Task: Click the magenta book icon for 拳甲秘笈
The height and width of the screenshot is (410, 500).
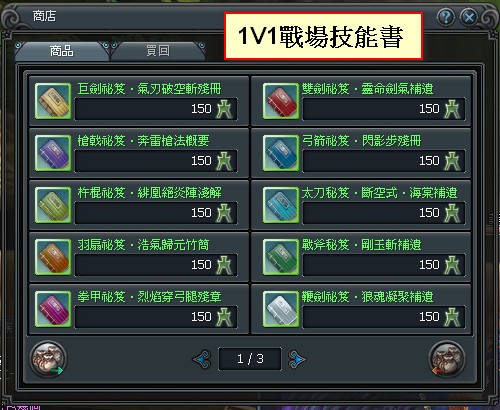Action: click(x=53, y=309)
